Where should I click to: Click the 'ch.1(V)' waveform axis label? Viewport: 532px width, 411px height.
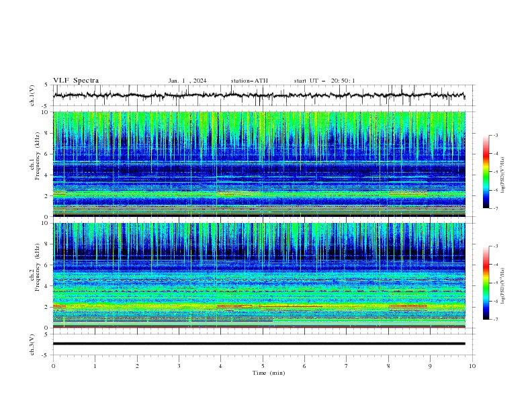32,95
